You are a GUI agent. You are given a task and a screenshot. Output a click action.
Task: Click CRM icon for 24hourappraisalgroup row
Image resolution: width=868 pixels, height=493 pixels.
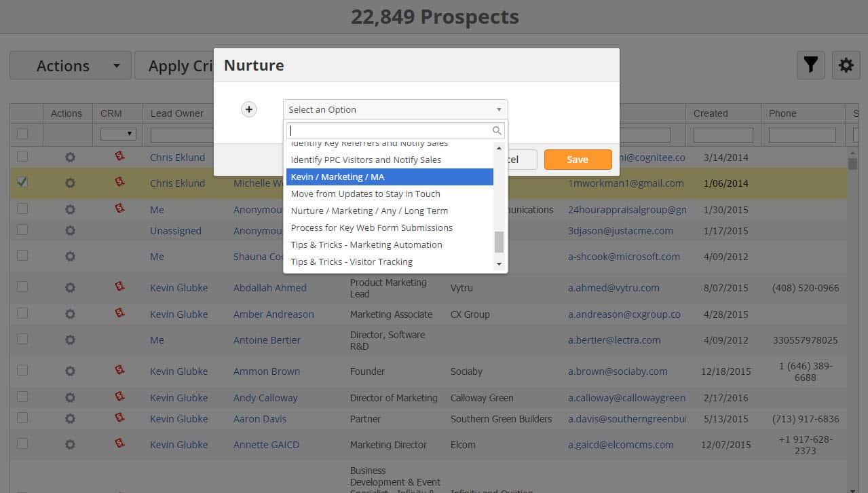119,208
